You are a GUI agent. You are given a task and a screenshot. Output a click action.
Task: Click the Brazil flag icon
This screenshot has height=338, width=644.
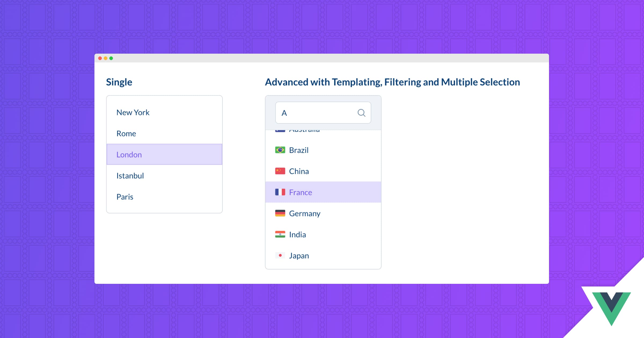coord(280,150)
